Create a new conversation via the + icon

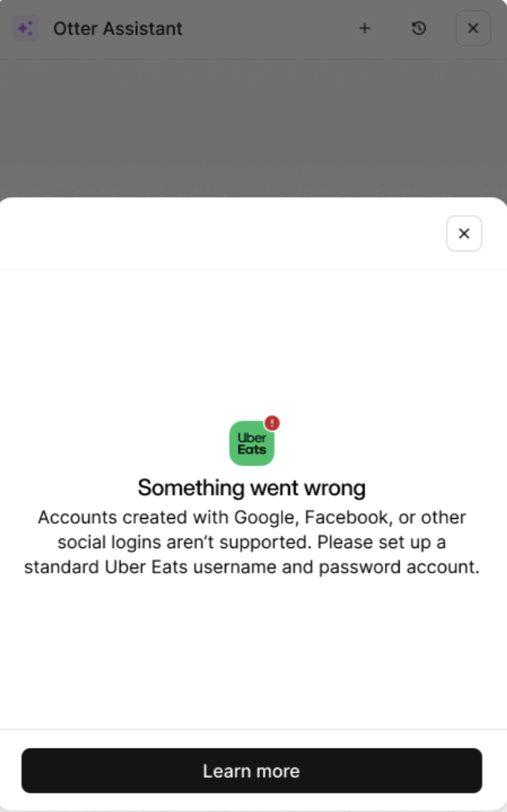(365, 28)
